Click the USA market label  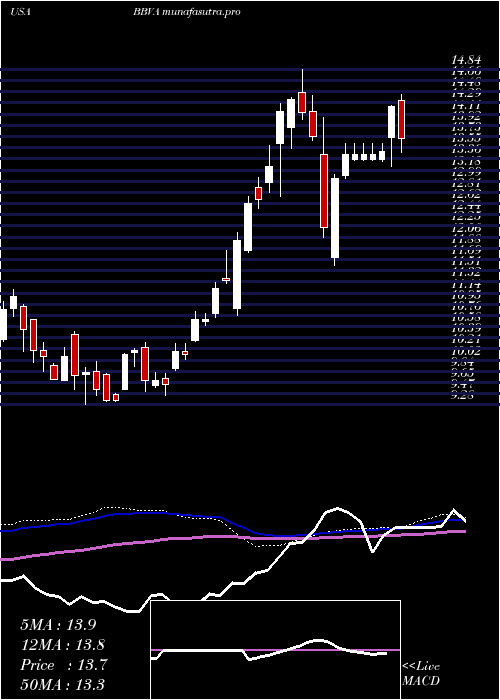click(x=20, y=12)
